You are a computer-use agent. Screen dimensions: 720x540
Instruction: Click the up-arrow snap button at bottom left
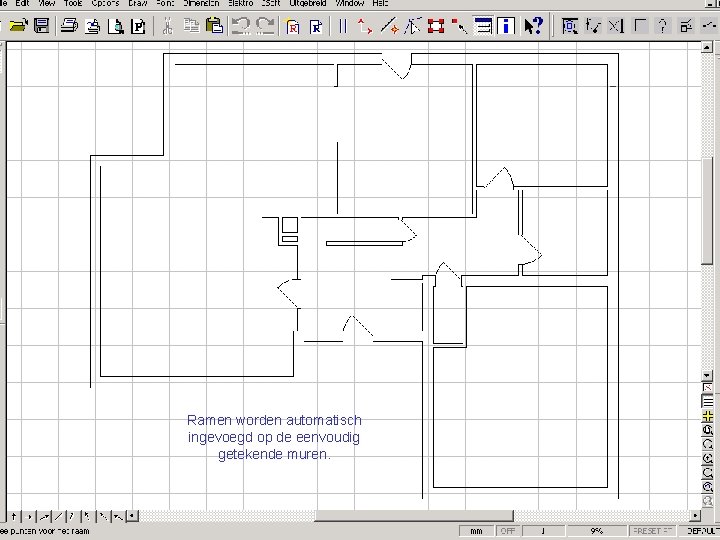point(14,517)
